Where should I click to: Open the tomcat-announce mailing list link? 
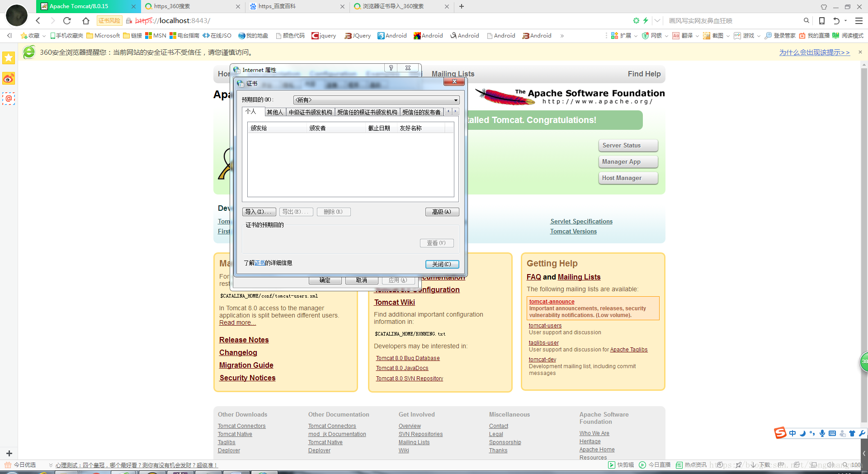click(x=552, y=302)
